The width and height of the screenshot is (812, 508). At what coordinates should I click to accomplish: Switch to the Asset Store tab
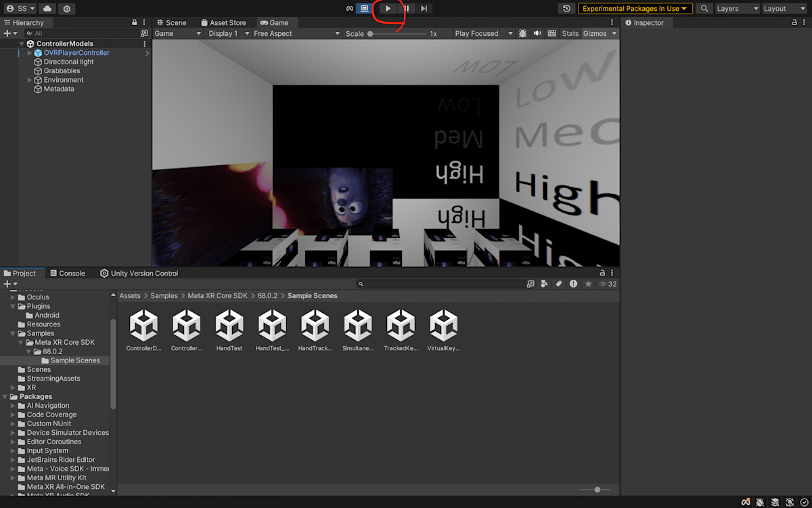click(x=223, y=22)
